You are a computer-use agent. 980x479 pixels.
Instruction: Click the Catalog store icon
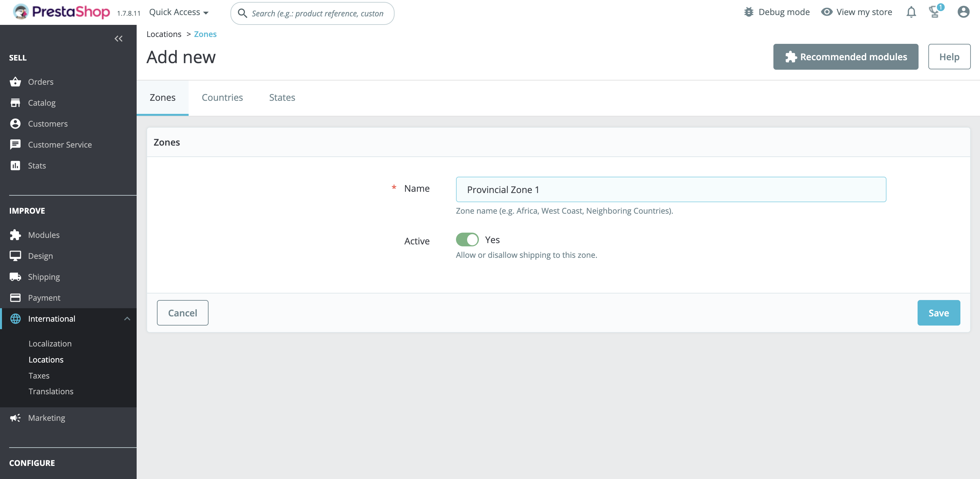[x=15, y=102]
